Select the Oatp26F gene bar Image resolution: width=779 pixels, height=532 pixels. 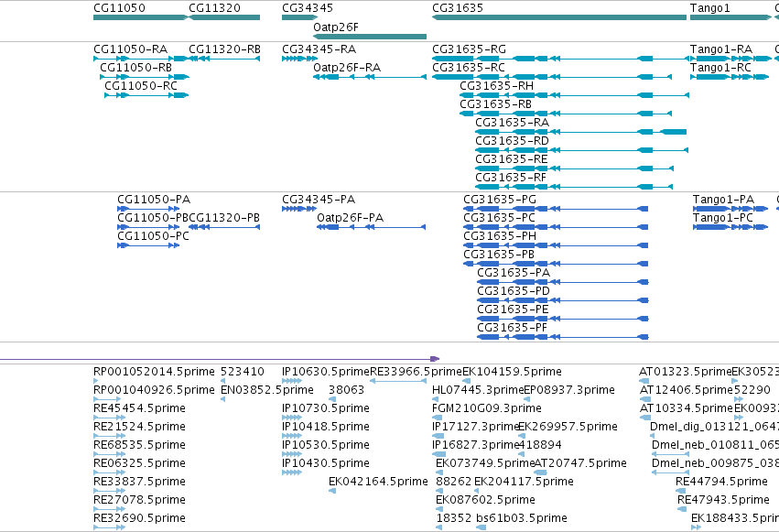point(370,37)
